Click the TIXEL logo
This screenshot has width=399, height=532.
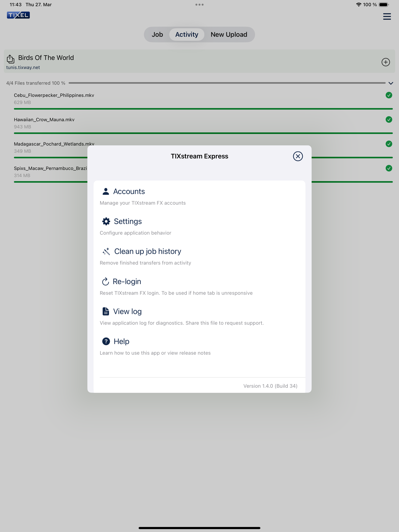coord(18,15)
